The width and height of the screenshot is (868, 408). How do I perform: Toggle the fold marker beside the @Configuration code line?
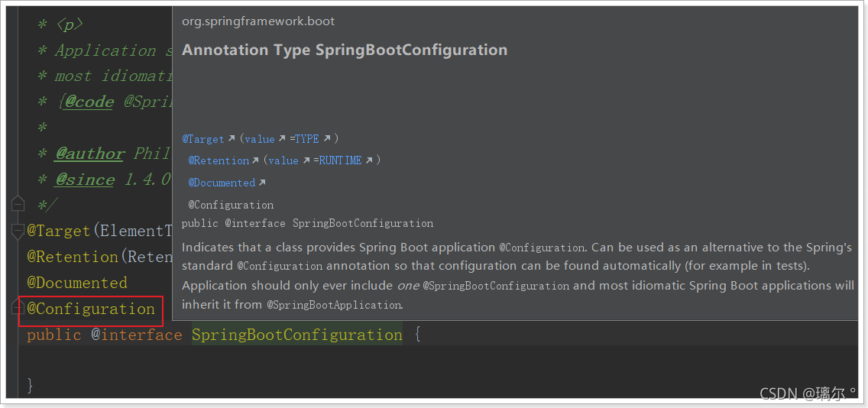pos(18,308)
